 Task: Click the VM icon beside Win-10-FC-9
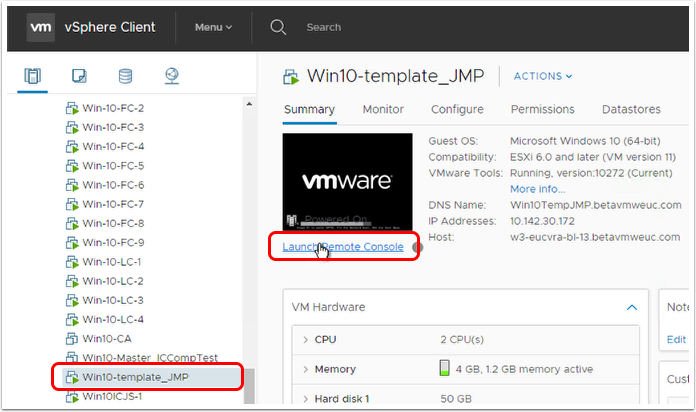(x=72, y=243)
